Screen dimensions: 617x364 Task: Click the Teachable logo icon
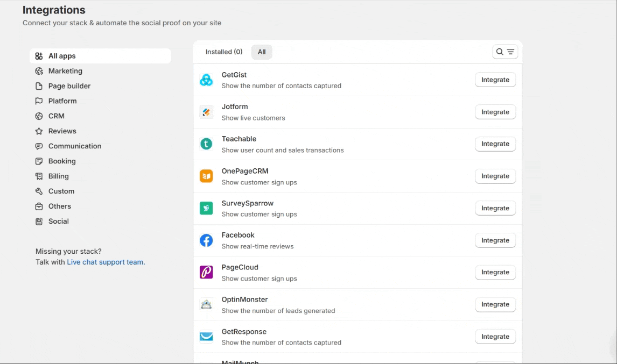(x=206, y=144)
